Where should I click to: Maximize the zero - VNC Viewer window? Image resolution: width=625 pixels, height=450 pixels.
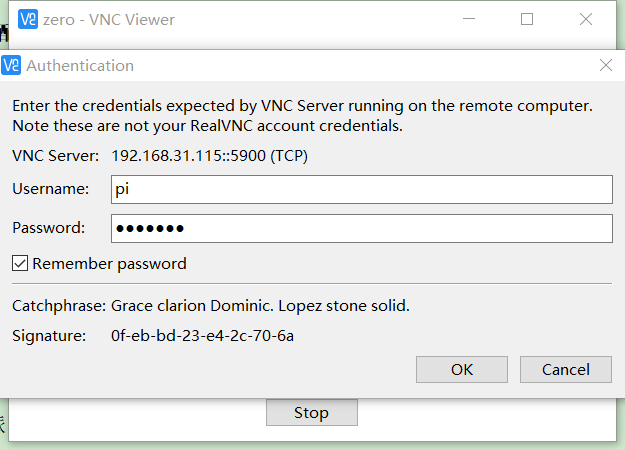[x=527, y=19]
